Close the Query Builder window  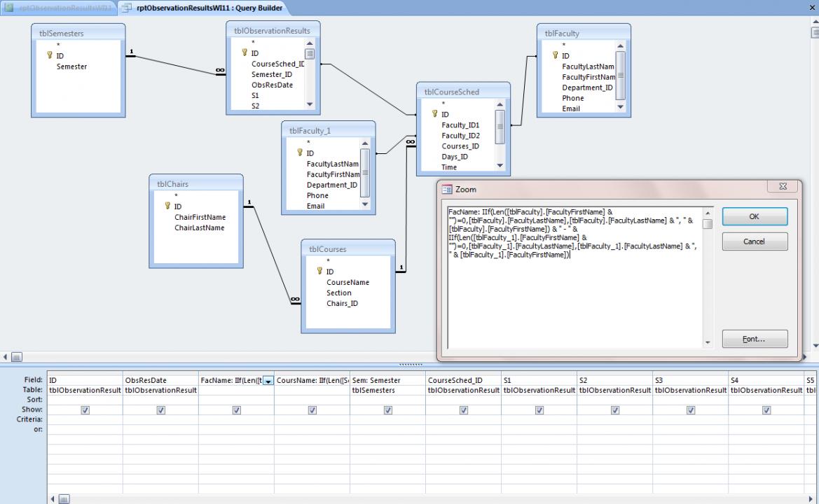tap(812, 8)
